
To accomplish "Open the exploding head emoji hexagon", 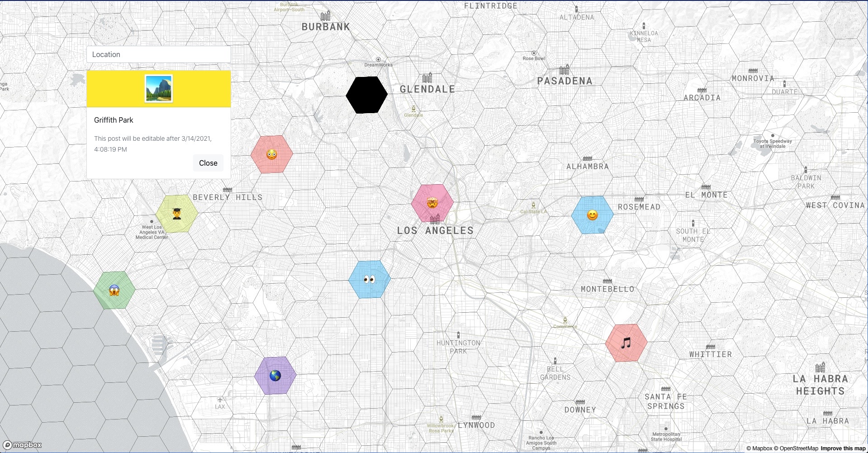I will [432, 203].
